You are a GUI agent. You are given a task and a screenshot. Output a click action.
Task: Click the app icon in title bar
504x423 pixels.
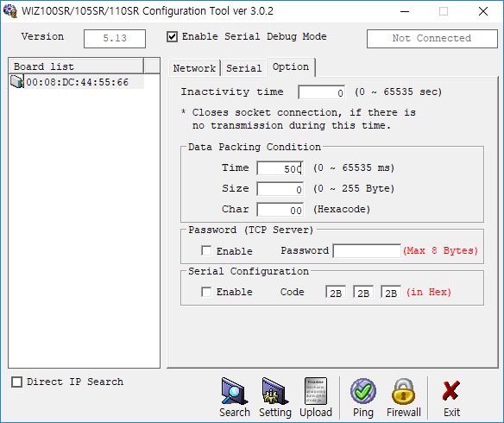(10, 11)
